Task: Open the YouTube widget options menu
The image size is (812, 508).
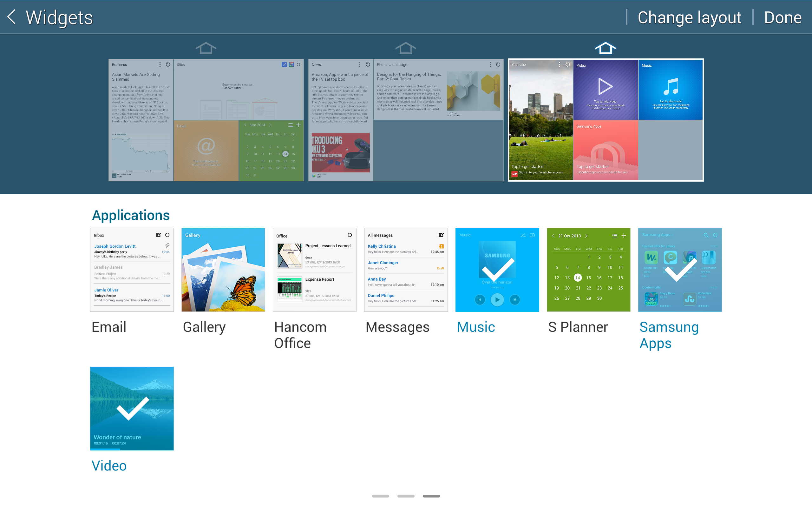Action: click(x=559, y=64)
